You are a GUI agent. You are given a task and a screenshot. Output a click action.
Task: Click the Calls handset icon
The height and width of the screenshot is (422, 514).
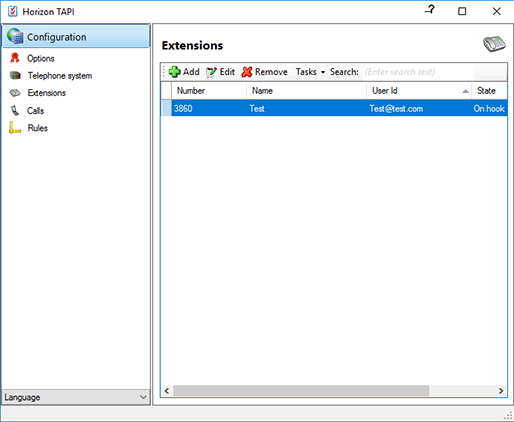[15, 110]
